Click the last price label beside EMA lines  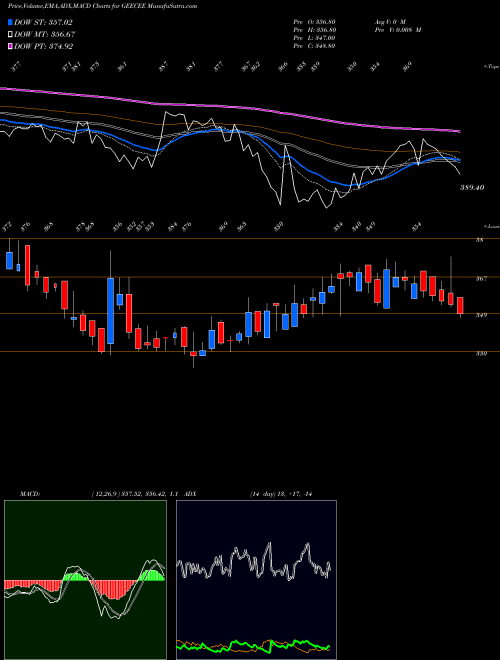point(471,187)
